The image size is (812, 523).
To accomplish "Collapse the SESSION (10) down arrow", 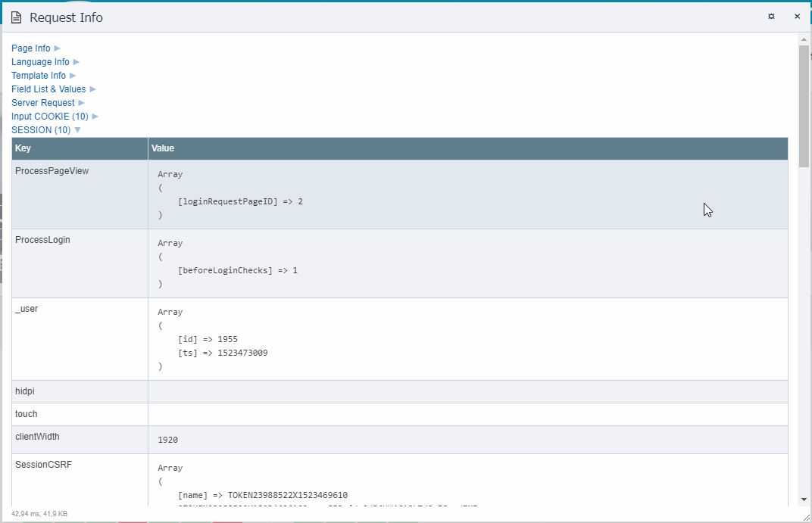I will (x=77, y=130).
